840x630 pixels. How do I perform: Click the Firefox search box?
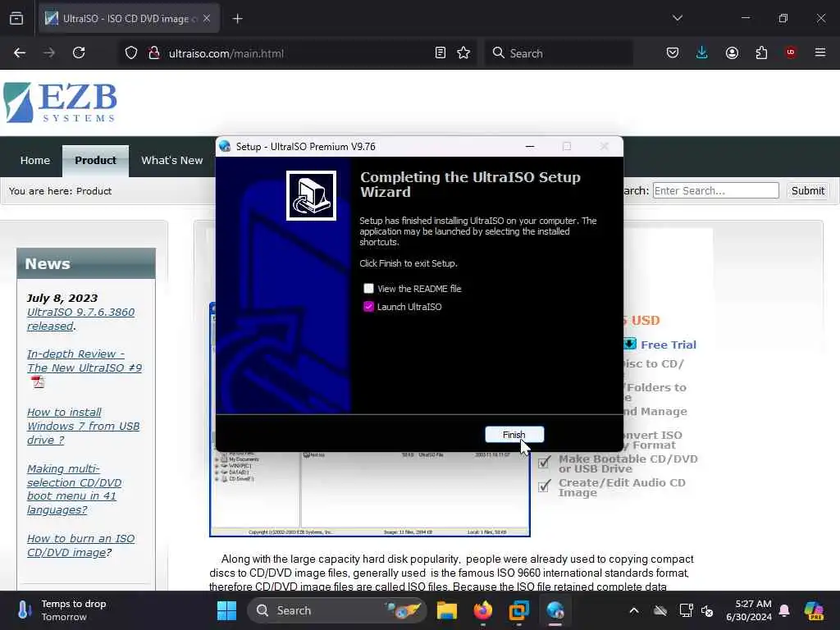tap(559, 53)
